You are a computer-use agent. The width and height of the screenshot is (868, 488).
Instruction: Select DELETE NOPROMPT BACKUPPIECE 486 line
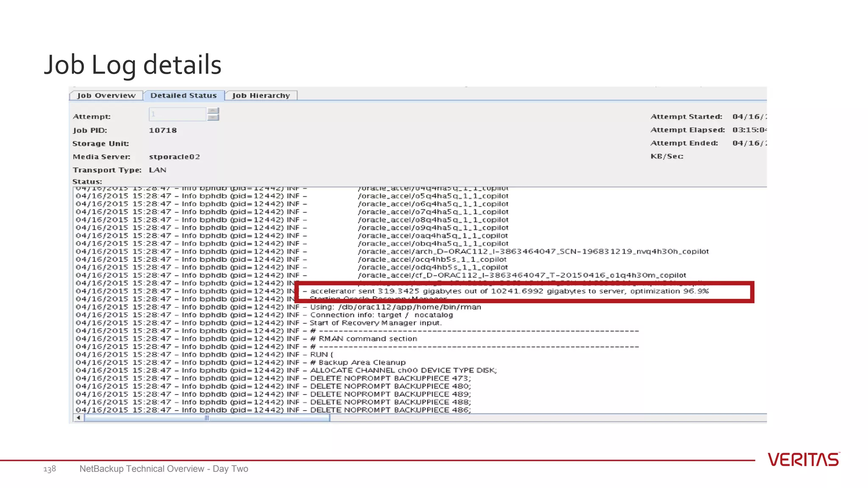(273, 410)
